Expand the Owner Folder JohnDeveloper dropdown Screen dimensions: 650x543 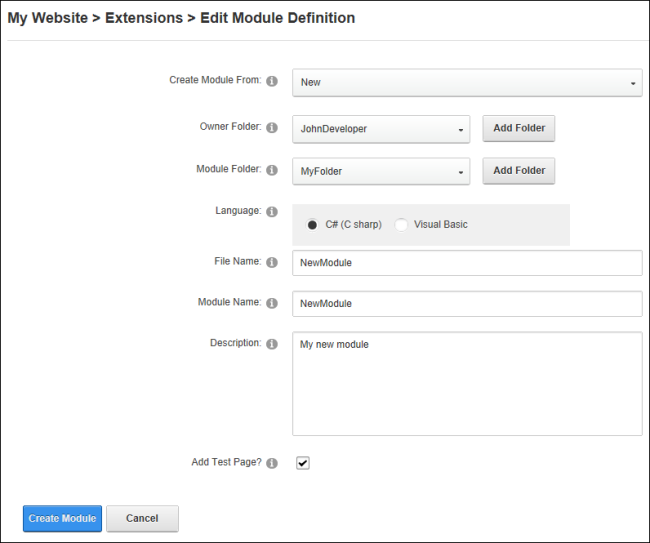pyautogui.click(x=381, y=129)
